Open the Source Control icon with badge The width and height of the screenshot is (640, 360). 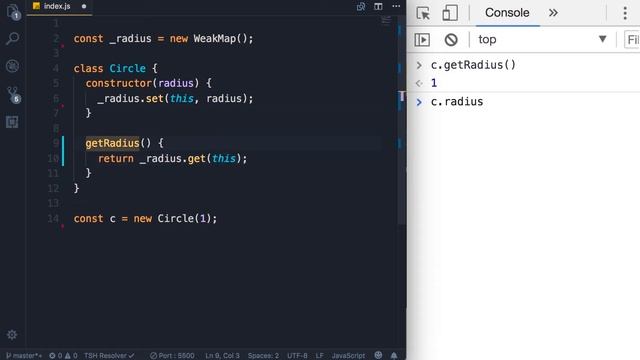[13, 95]
